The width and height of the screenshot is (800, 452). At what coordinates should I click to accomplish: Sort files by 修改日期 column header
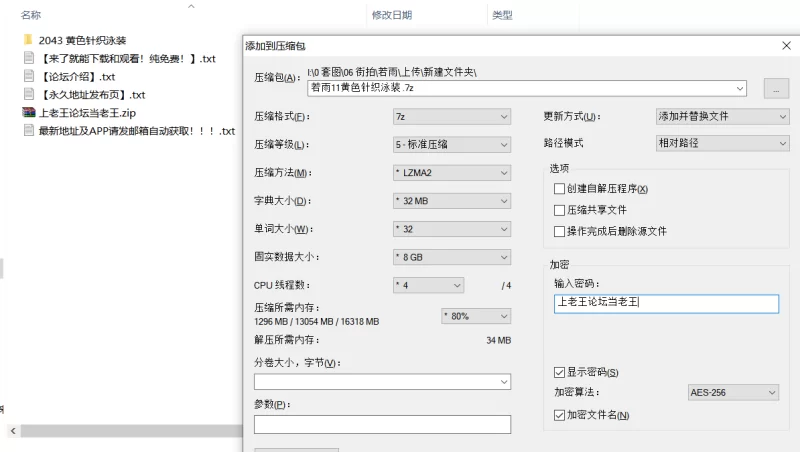[391, 15]
